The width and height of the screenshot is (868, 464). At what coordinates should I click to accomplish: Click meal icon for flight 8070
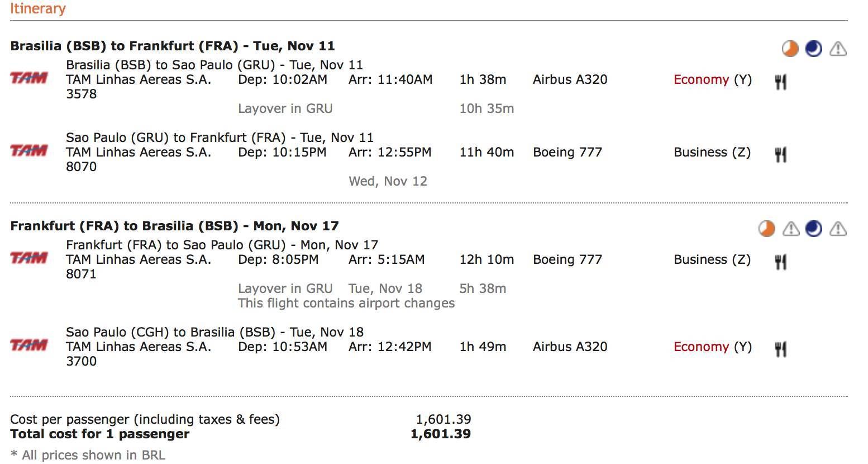pos(781,155)
